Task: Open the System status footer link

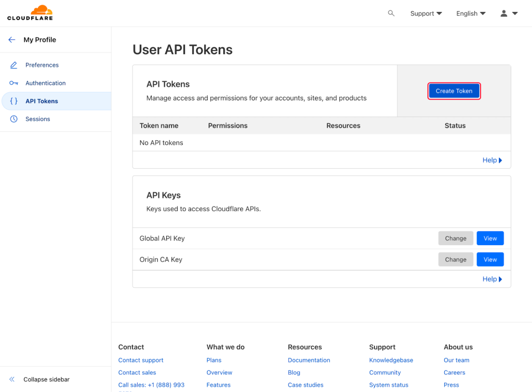Action: coord(389,385)
